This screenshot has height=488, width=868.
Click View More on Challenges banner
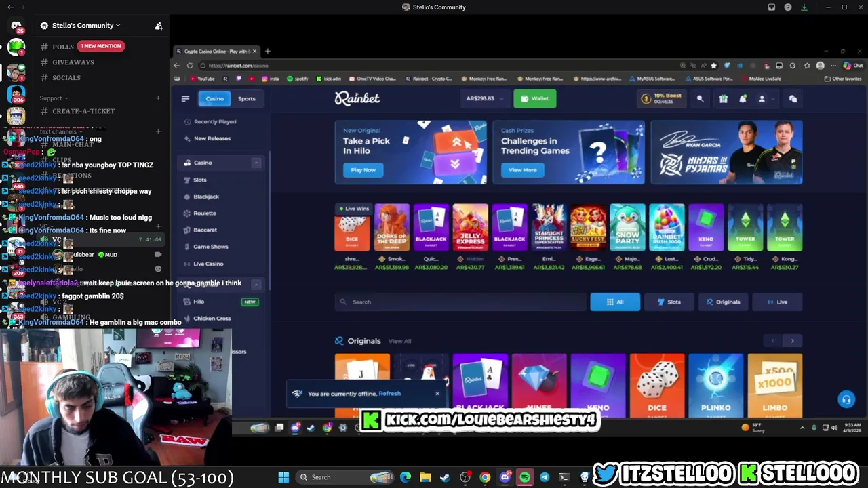(x=522, y=170)
